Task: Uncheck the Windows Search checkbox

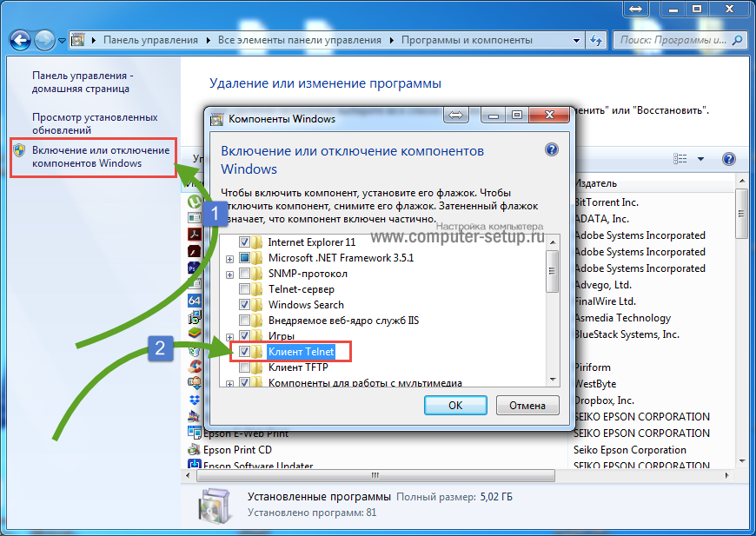Action: point(244,305)
